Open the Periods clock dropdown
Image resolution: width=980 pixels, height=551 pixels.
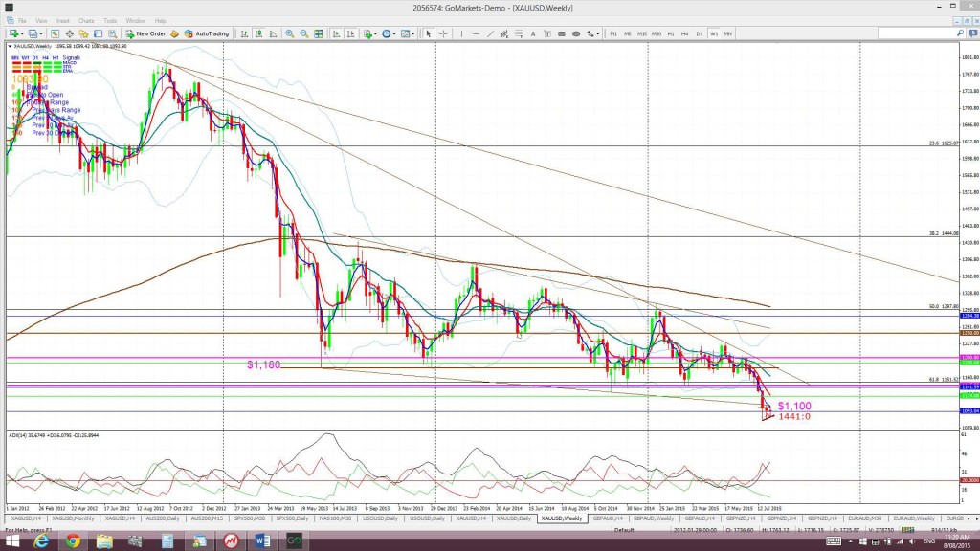[389, 33]
